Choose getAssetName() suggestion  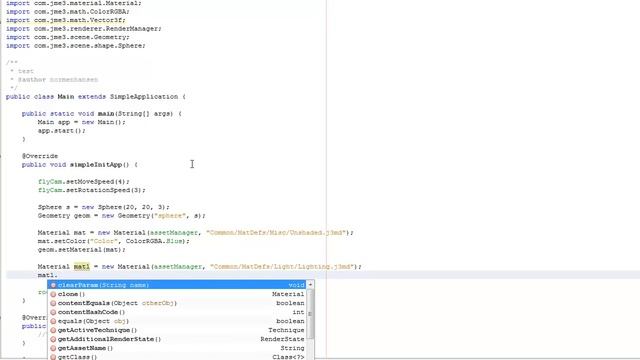point(177,348)
